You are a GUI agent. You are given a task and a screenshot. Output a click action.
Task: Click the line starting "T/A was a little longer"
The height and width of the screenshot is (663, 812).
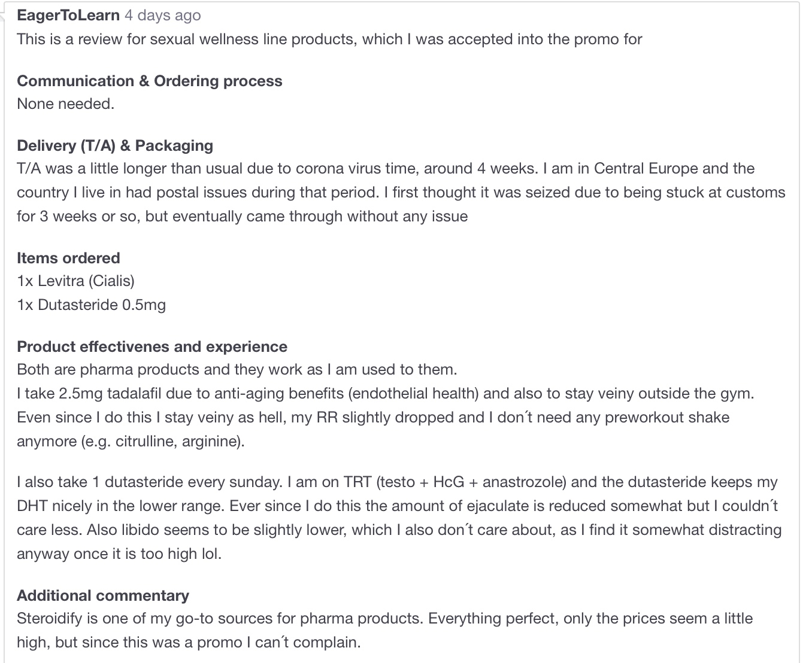pyautogui.click(x=385, y=168)
